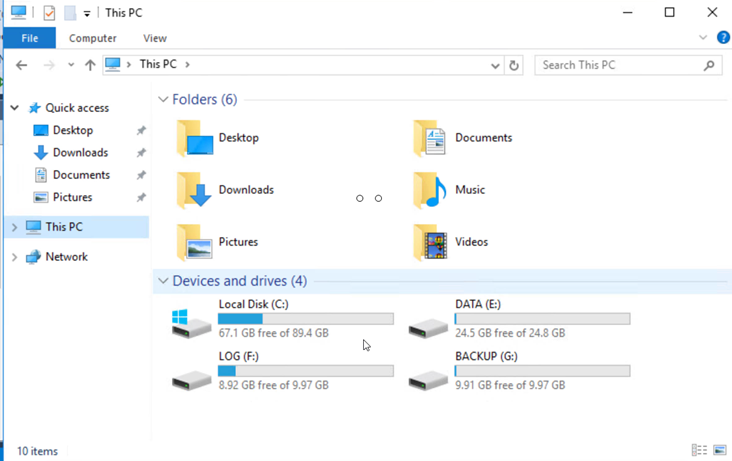Image resolution: width=732 pixels, height=461 pixels.
Task: Switch to Large icons view in status bar
Action: click(720, 450)
